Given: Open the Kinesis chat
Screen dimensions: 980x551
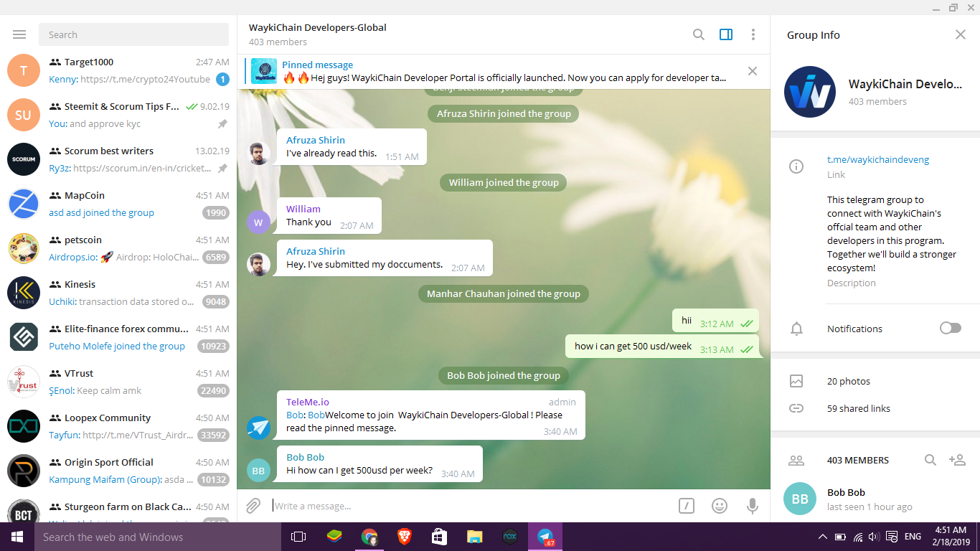Looking at the screenshot, I should tap(118, 293).
